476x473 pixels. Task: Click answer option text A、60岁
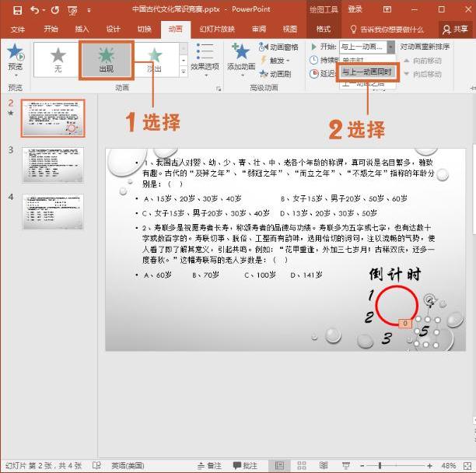[157, 275]
